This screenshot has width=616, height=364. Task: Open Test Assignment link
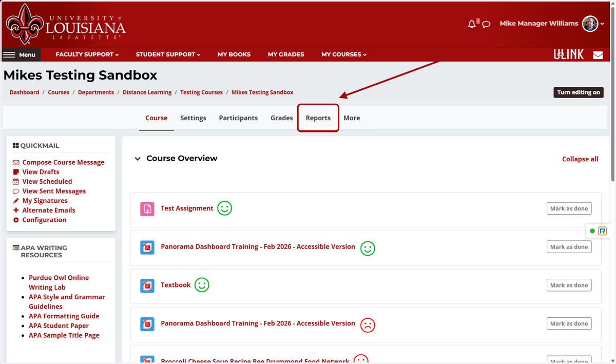pos(187,208)
